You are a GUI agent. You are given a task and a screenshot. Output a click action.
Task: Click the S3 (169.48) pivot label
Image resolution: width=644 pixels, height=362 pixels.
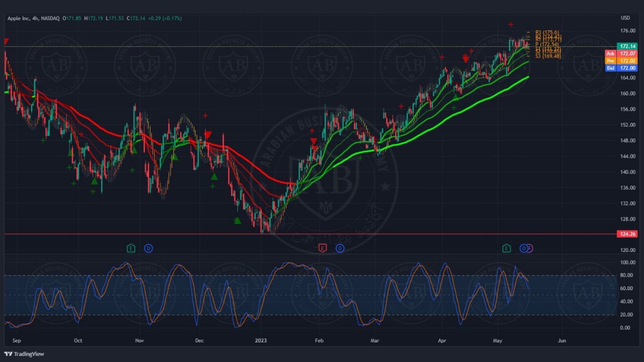548,56
